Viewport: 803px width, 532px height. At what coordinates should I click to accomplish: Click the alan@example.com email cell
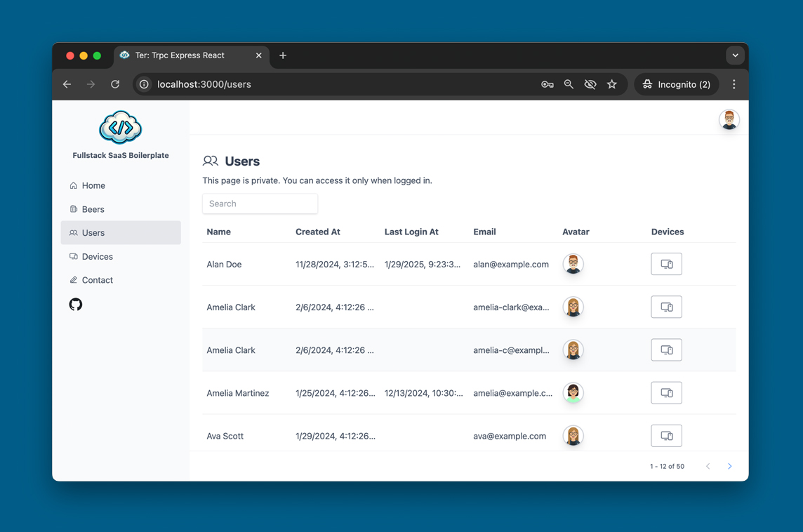[x=510, y=264]
